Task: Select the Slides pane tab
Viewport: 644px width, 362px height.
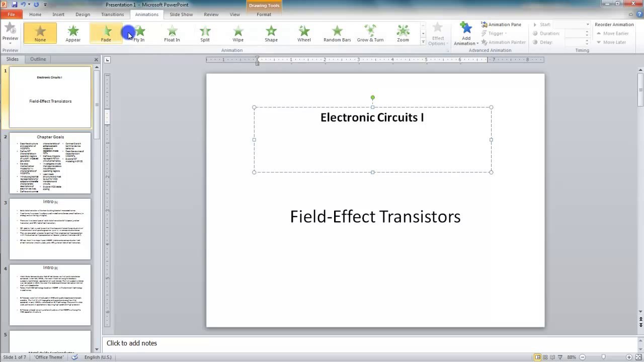Action: pos(12,59)
